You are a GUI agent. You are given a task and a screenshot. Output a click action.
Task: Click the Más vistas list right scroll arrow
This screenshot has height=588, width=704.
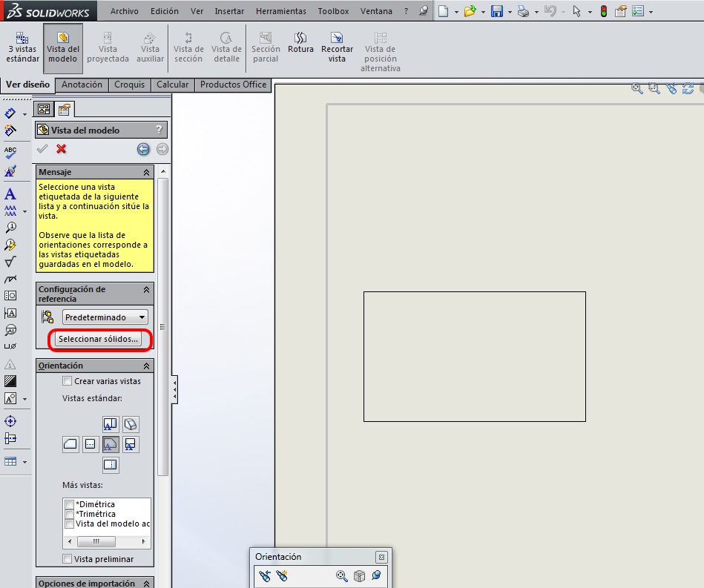pyautogui.click(x=144, y=541)
